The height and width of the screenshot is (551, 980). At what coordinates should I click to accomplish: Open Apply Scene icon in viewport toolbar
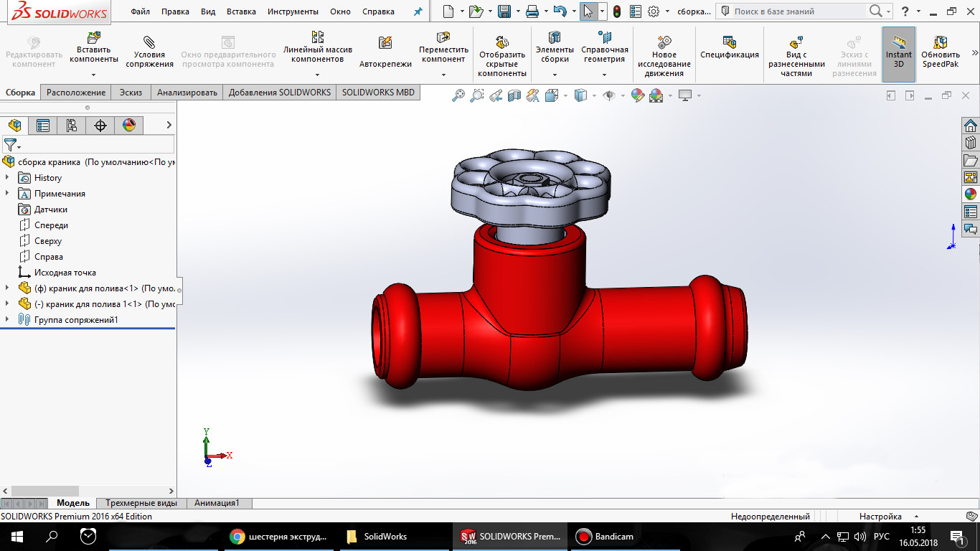pyautogui.click(x=656, y=95)
